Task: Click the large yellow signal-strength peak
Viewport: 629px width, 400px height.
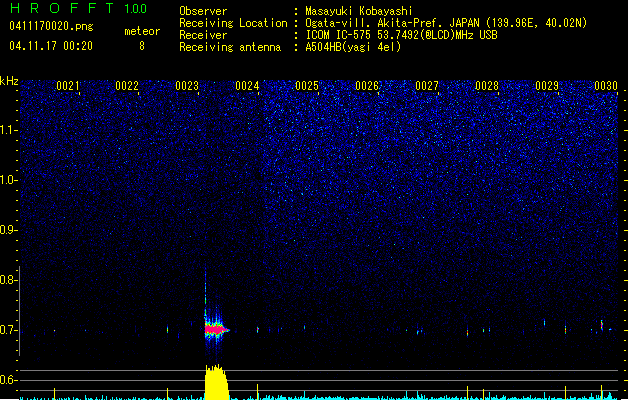Action: click(x=217, y=382)
